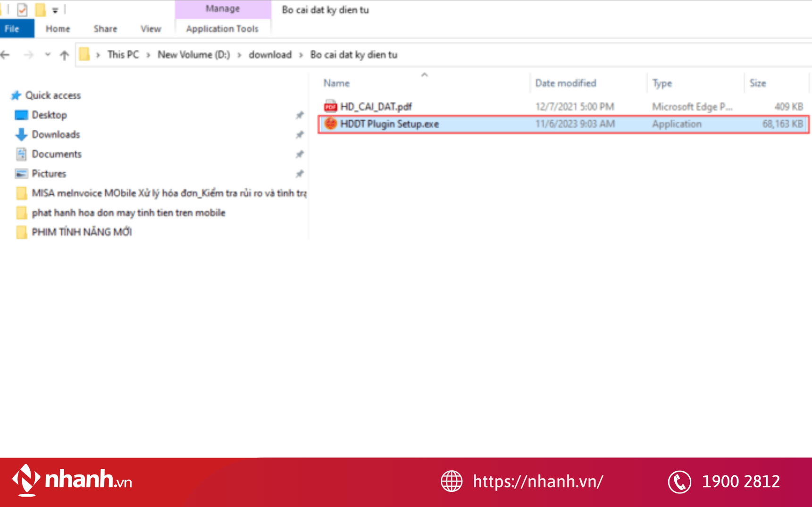Unpin Downloads using its pin toggle
812x507 pixels.
300,135
